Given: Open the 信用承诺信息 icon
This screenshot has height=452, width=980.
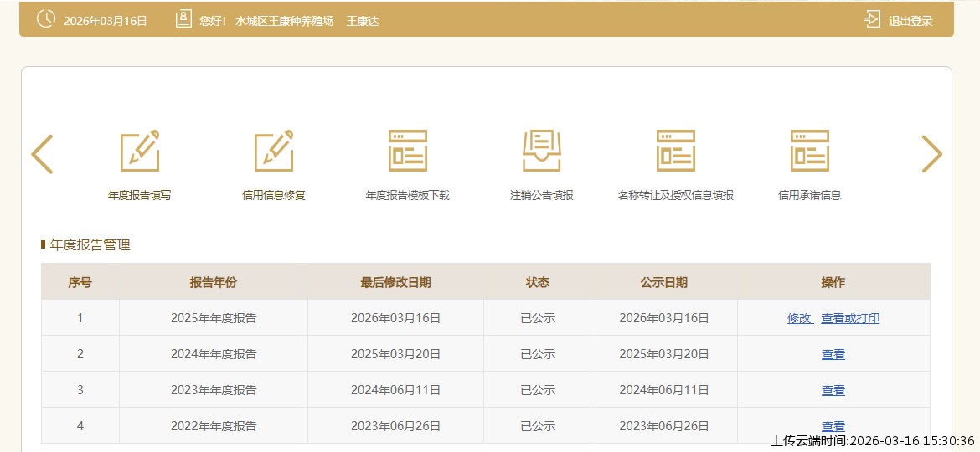Looking at the screenshot, I should coord(810,152).
